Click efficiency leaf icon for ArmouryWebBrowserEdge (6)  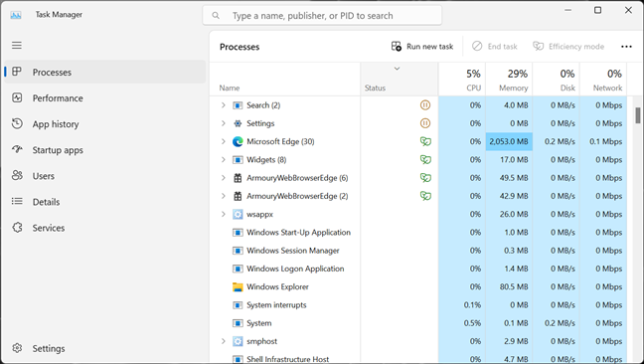click(425, 178)
